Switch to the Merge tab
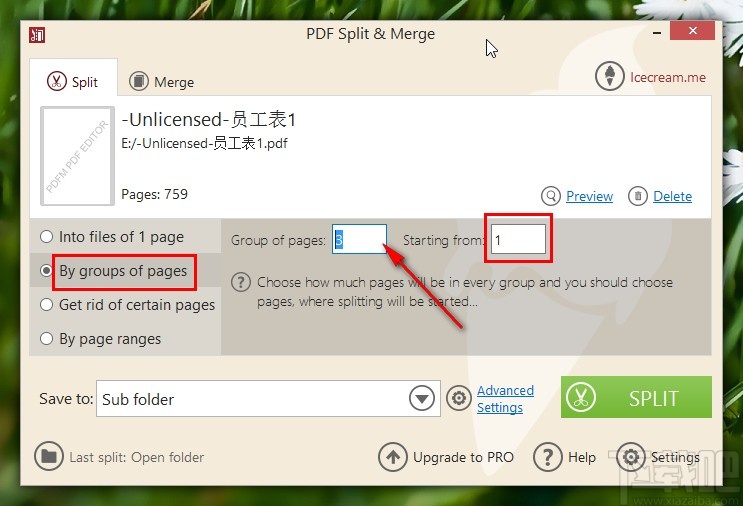 (162, 81)
